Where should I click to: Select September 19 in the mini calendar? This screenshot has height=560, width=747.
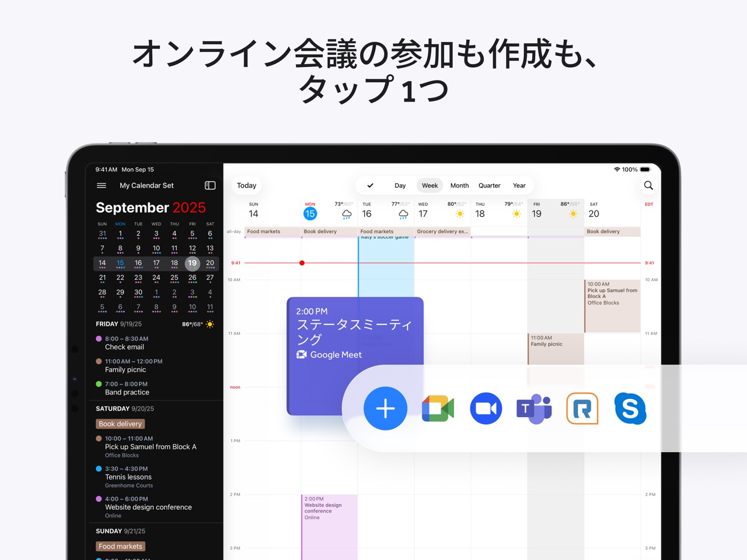(x=192, y=263)
